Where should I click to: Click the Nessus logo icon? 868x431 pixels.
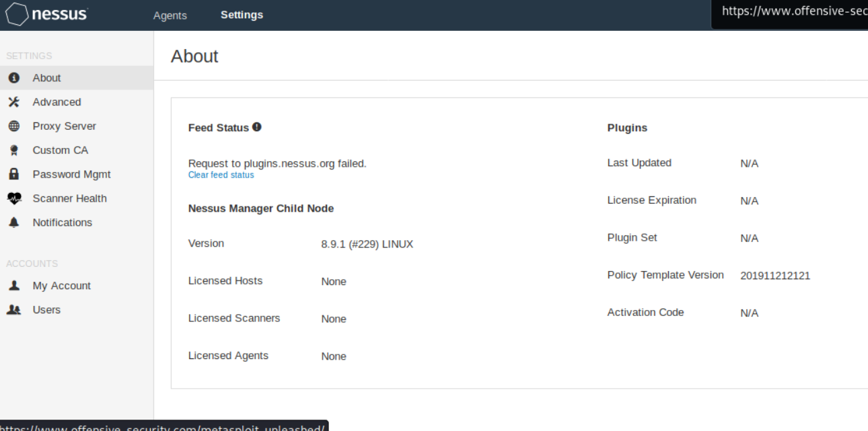click(x=16, y=15)
